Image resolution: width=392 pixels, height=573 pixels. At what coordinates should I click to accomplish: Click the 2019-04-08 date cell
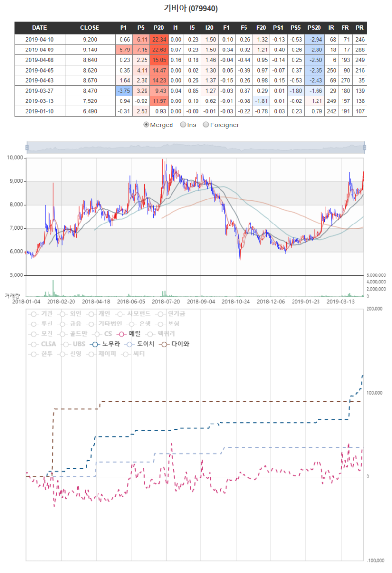(x=40, y=60)
